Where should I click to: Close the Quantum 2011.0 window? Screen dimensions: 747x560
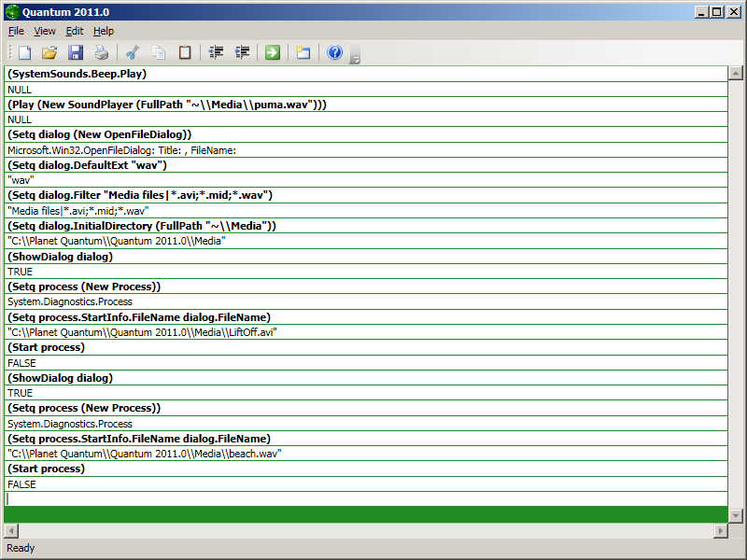(734, 12)
